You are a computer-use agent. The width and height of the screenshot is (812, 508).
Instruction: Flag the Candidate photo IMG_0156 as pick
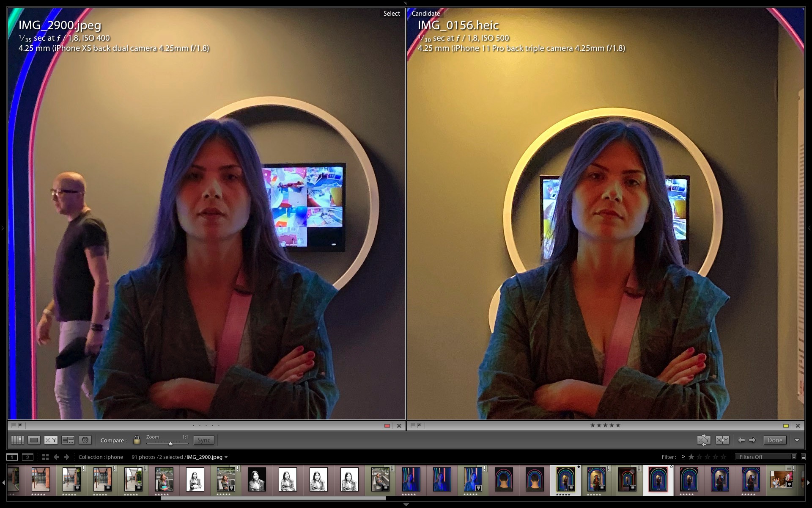412,425
